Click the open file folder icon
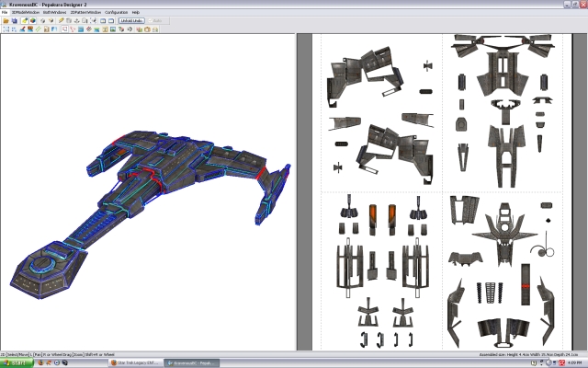Screen dimensions: 588x368 tap(6, 20)
